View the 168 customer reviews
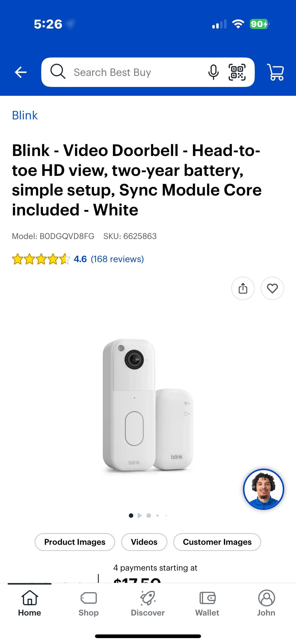Image resolution: width=296 pixels, height=644 pixels. point(117,259)
